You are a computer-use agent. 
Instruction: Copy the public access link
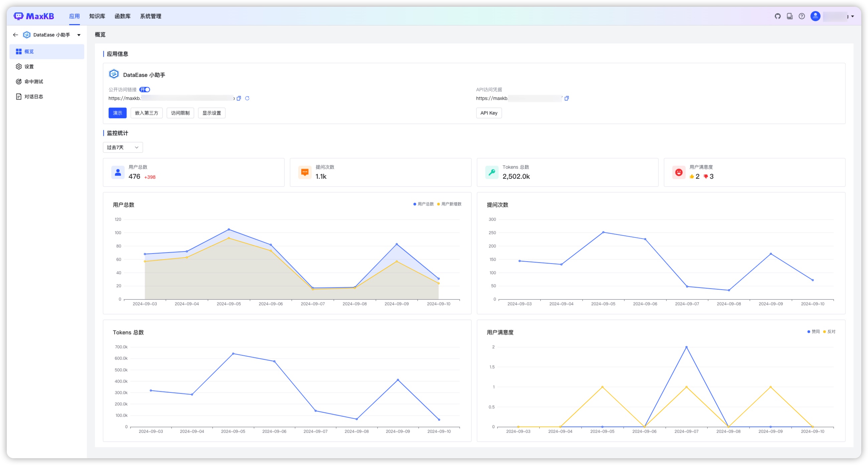(x=239, y=99)
